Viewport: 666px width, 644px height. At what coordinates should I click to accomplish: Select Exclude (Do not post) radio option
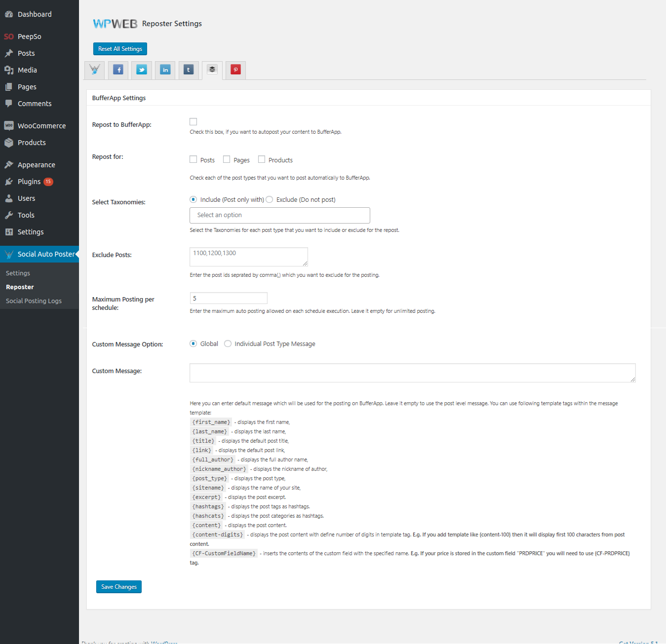coord(270,200)
